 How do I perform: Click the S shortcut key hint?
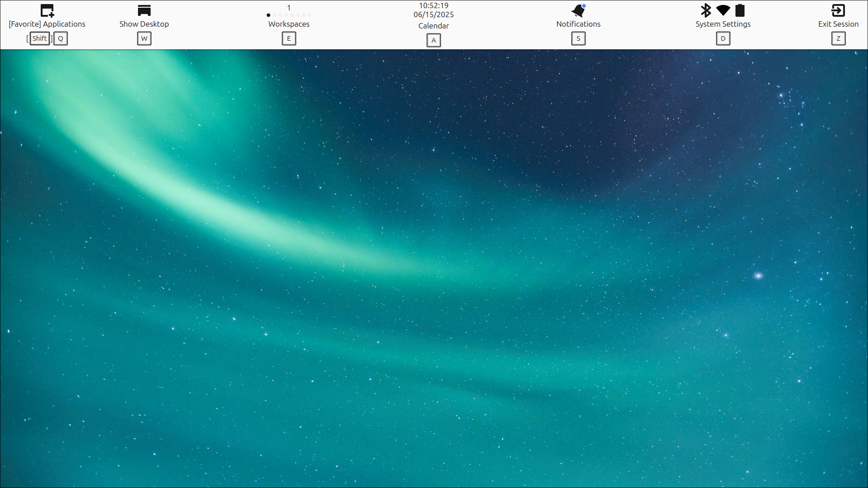(578, 38)
